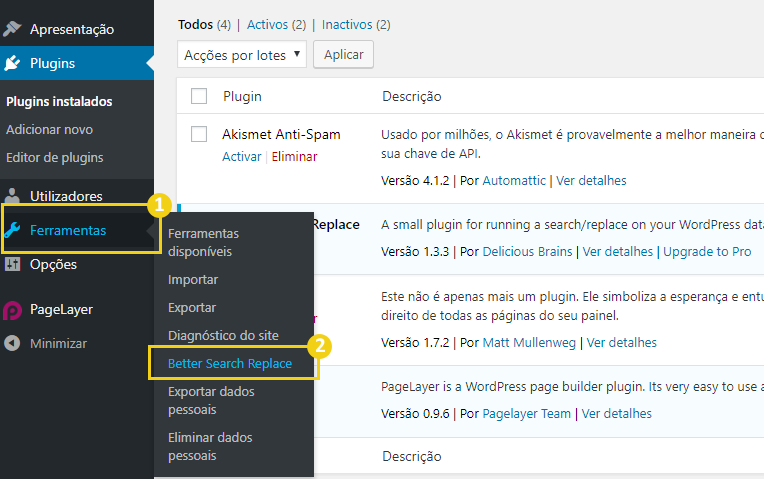Select Ferramentas disponíveis in flyout
This screenshot has width=764, height=479.
point(203,243)
